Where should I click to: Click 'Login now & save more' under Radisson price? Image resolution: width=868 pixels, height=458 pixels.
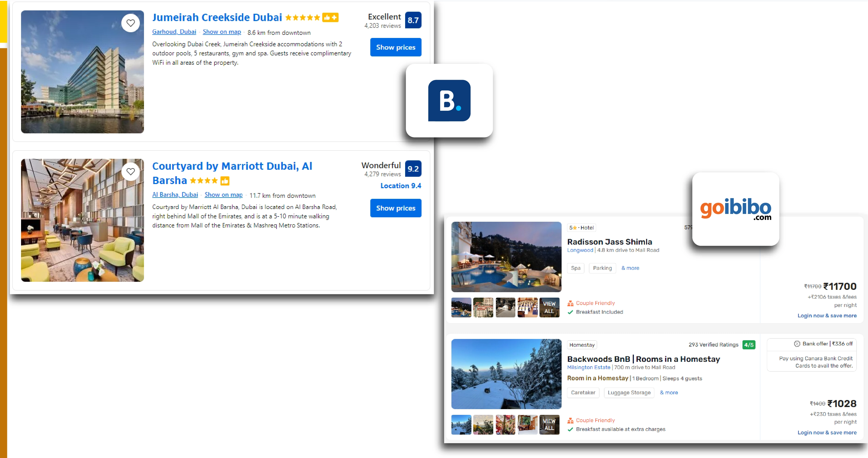click(827, 316)
